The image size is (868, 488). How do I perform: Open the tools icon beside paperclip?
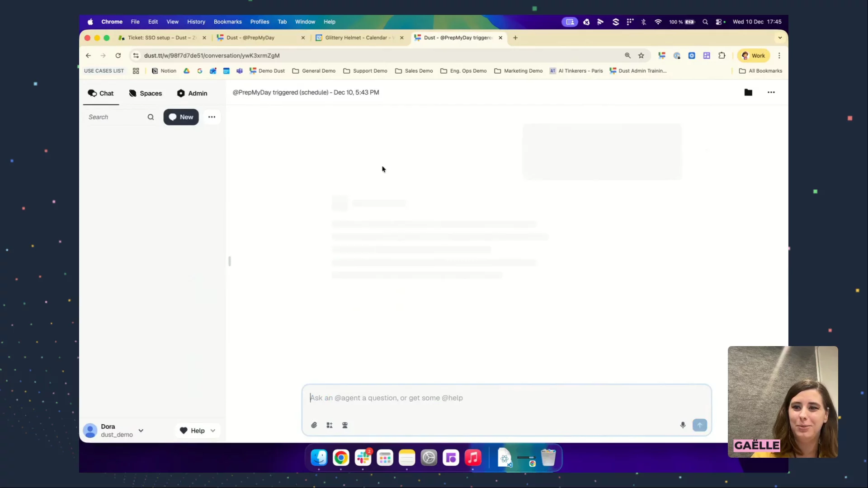pyautogui.click(x=330, y=425)
